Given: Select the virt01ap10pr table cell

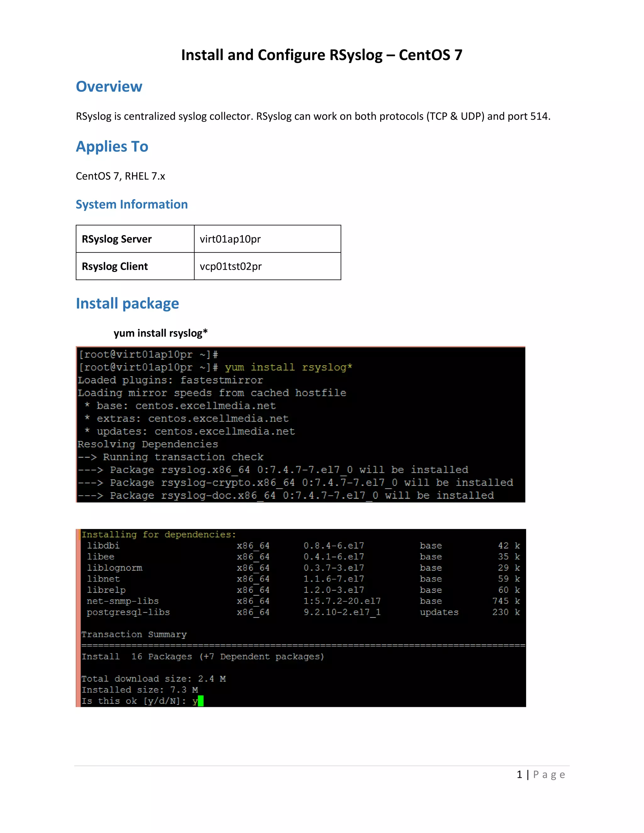Looking at the screenshot, I should pyautogui.click(x=267, y=239).
